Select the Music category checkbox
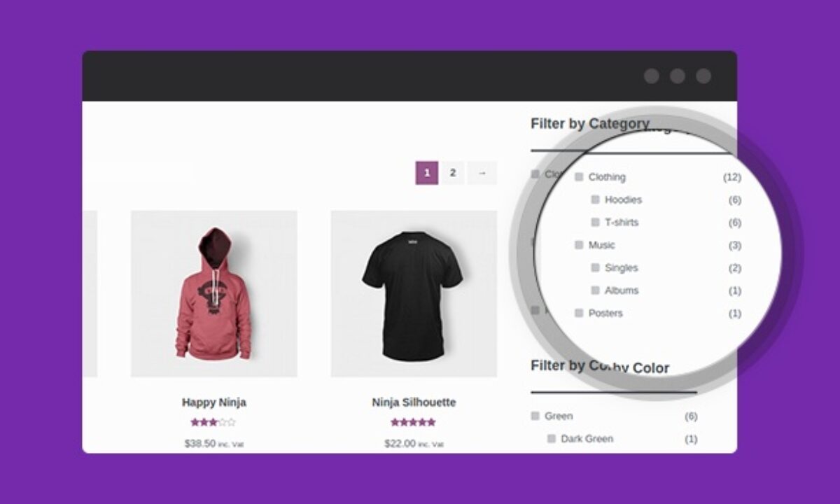Screen dimensions: 840x504 579,245
